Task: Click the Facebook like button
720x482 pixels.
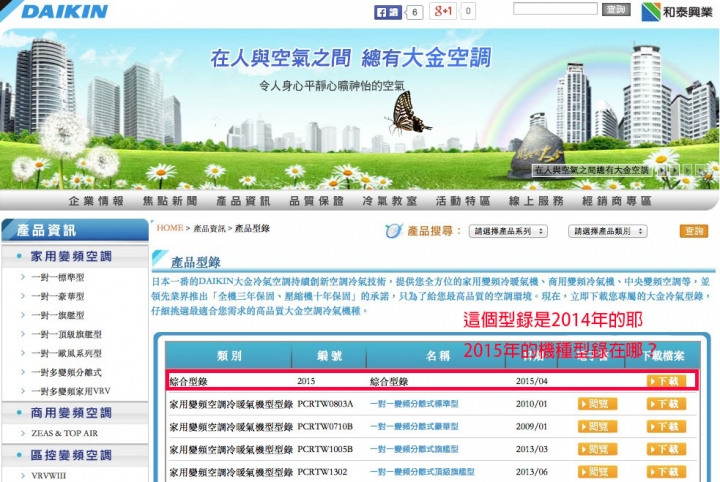Action: click(x=388, y=12)
